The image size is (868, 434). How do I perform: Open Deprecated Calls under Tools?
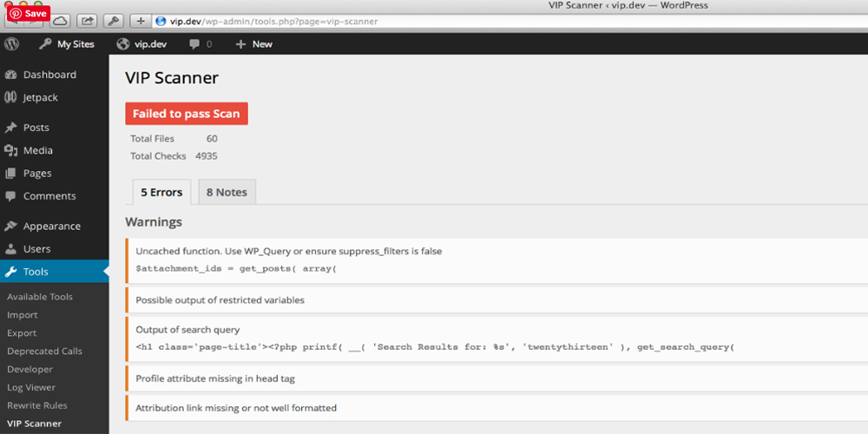click(x=44, y=351)
